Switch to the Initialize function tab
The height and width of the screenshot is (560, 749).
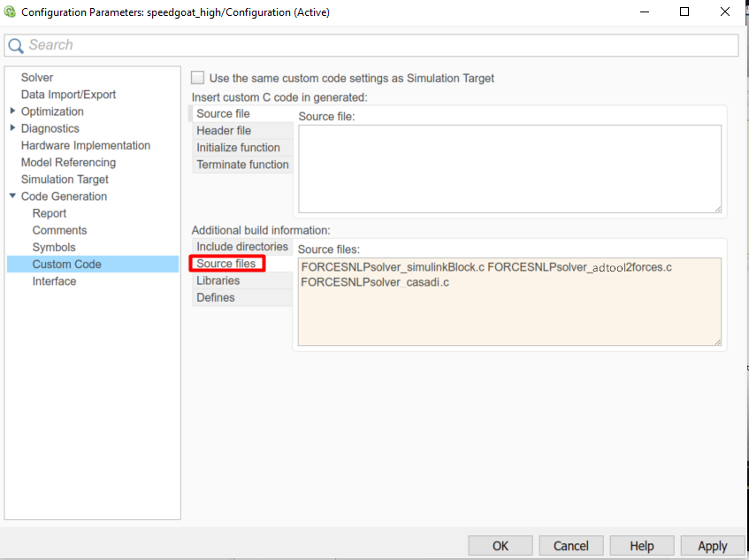pos(238,148)
